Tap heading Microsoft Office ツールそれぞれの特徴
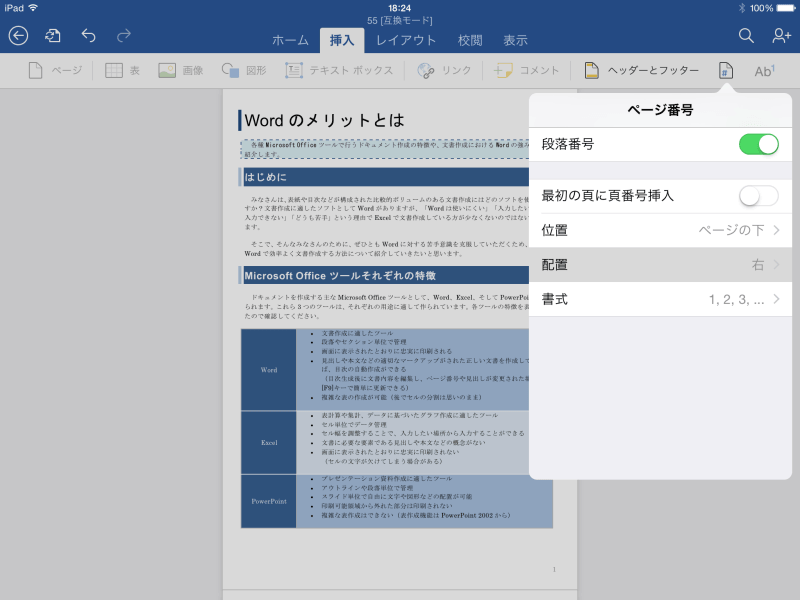This screenshot has height=600, width=800. pos(340,276)
